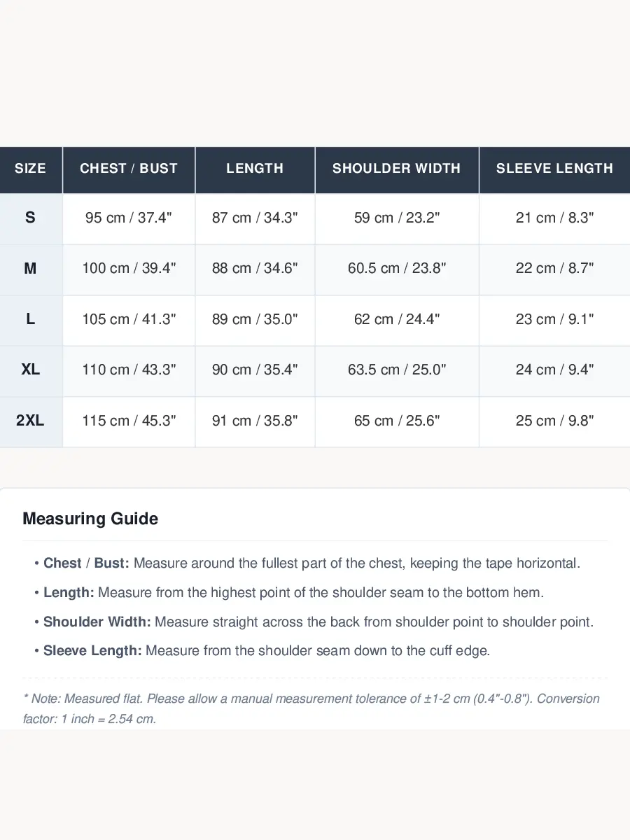The height and width of the screenshot is (840, 630).
Task: Click the 62 cm / 24.4" shoulder cell
Action: pos(397,320)
